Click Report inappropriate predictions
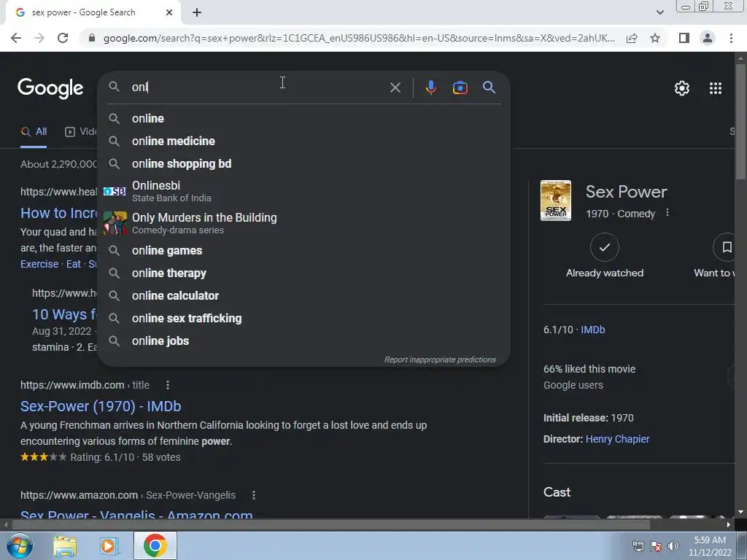The height and width of the screenshot is (560, 747). 440,359
